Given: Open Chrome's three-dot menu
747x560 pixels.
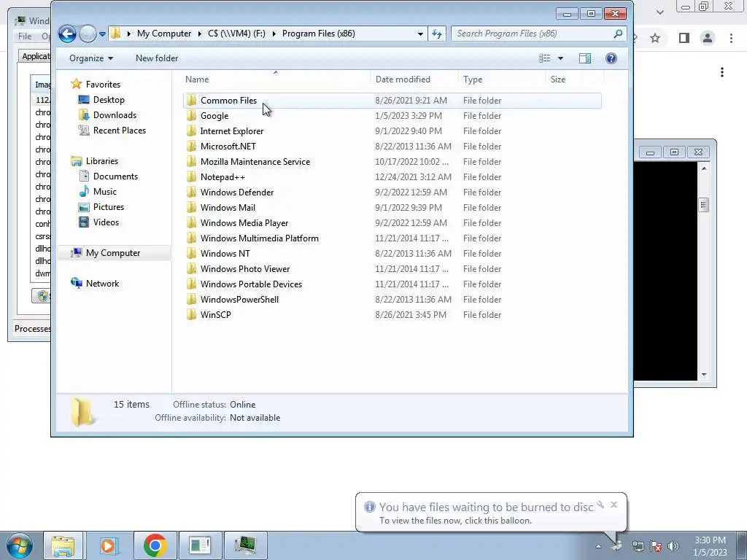Looking at the screenshot, I should point(731,38).
